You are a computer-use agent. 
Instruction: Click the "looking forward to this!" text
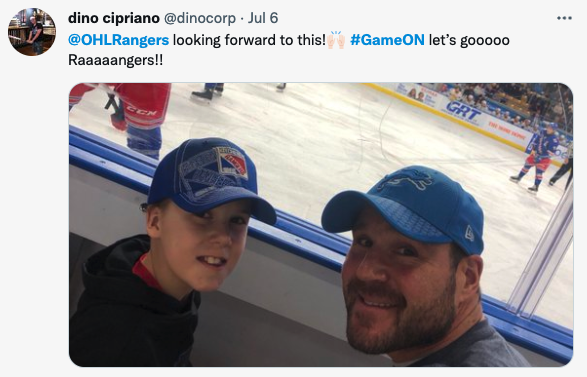coord(249,40)
